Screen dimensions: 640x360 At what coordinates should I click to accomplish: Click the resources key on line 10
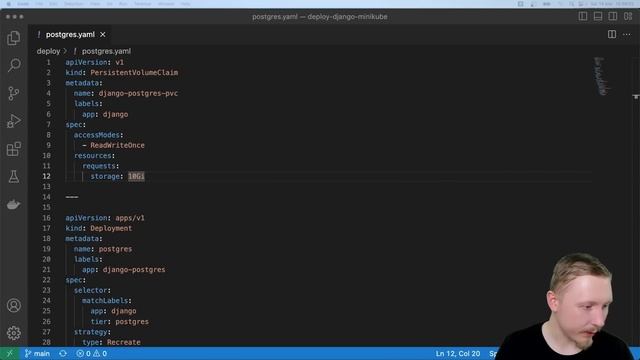click(x=92, y=156)
